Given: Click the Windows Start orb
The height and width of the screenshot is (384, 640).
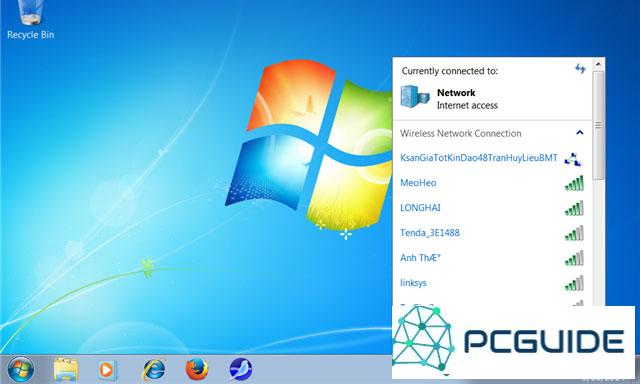Looking at the screenshot, I should tap(20, 370).
